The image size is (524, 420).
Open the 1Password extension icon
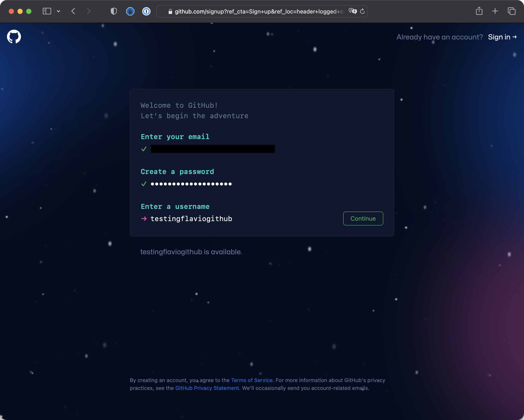point(146,11)
